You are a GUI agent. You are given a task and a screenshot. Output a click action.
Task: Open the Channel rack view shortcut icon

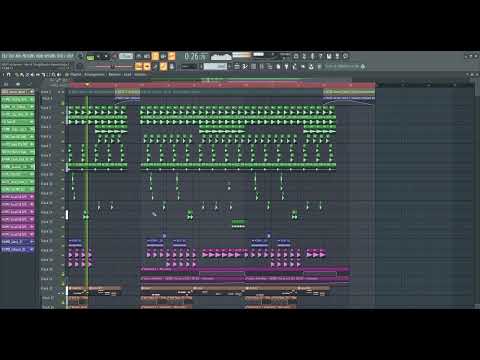(253, 67)
